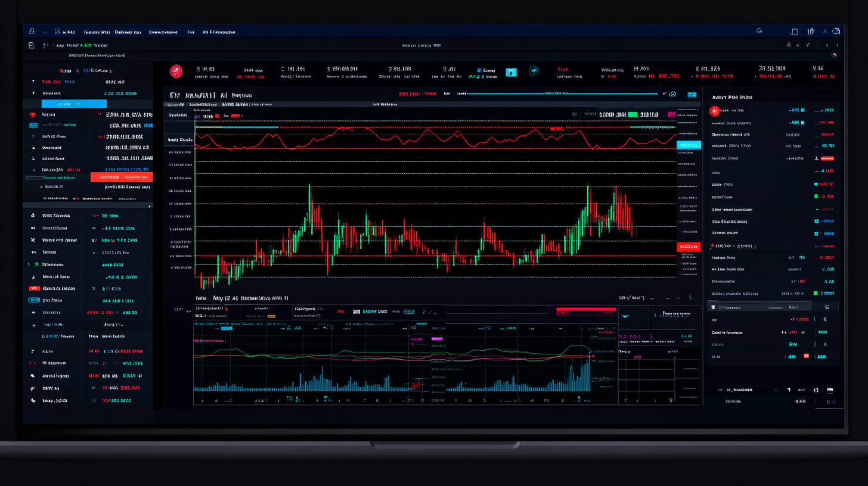This screenshot has height=486, width=868.
Task: Toggle the blue highlighted badge in the left sidebar
Action: 33,126
